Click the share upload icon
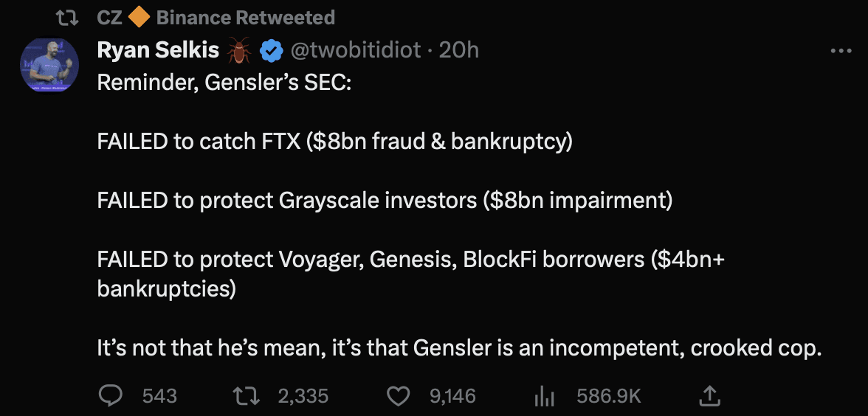The image size is (868, 416). pos(709,396)
